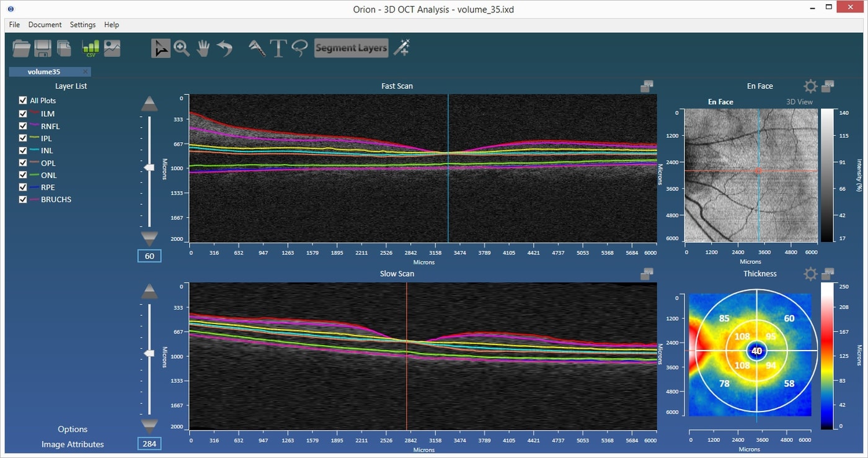
Task: Uncheck the RNFL layer checkbox
Action: (23, 126)
